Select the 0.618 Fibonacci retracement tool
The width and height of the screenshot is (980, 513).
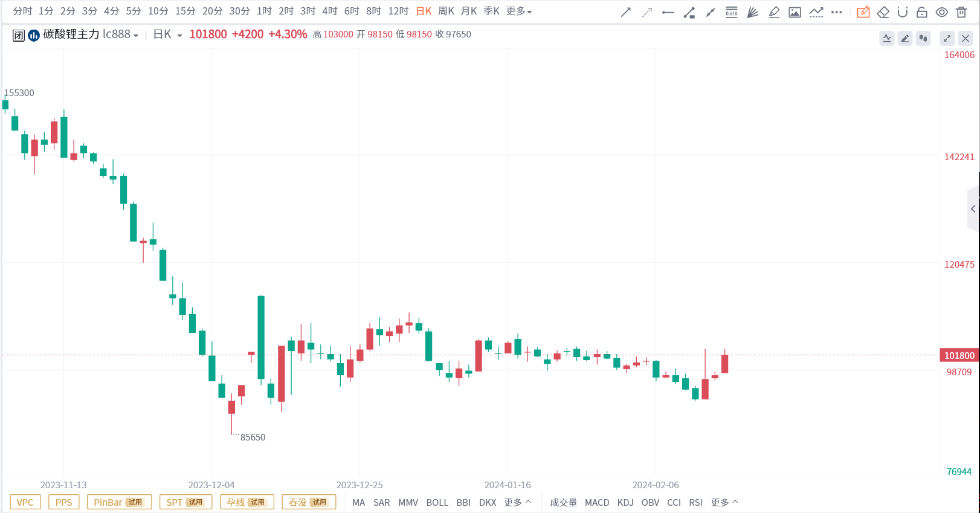point(732,12)
